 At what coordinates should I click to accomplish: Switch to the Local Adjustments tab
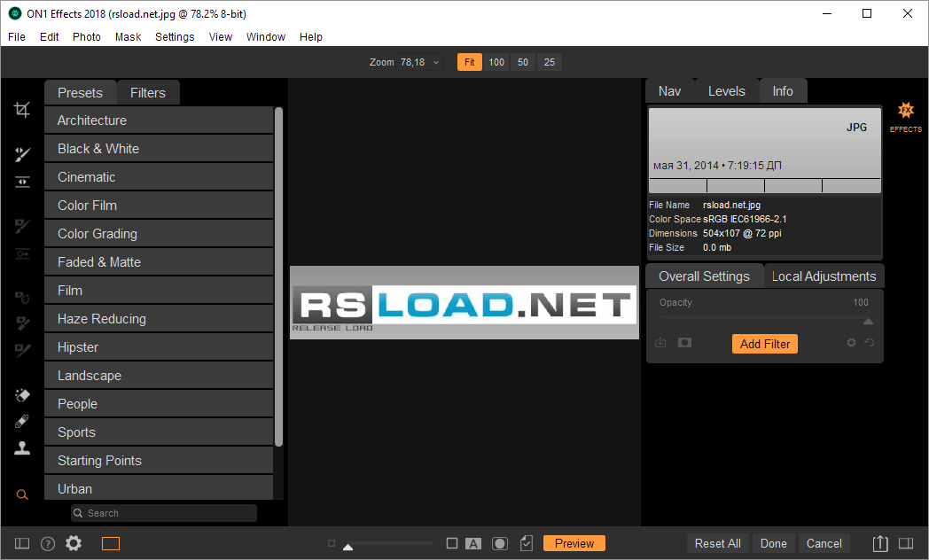pyautogui.click(x=824, y=276)
